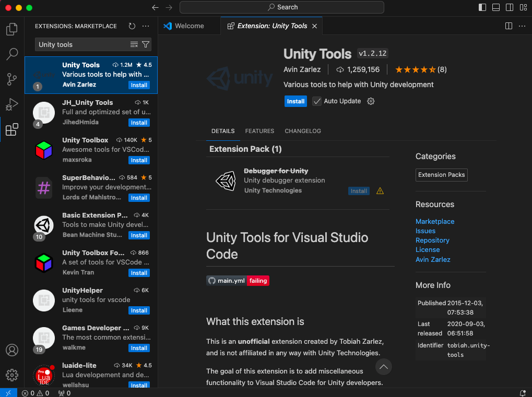
Task: Install Unity Tools in the results list
Action: pyautogui.click(x=139, y=85)
